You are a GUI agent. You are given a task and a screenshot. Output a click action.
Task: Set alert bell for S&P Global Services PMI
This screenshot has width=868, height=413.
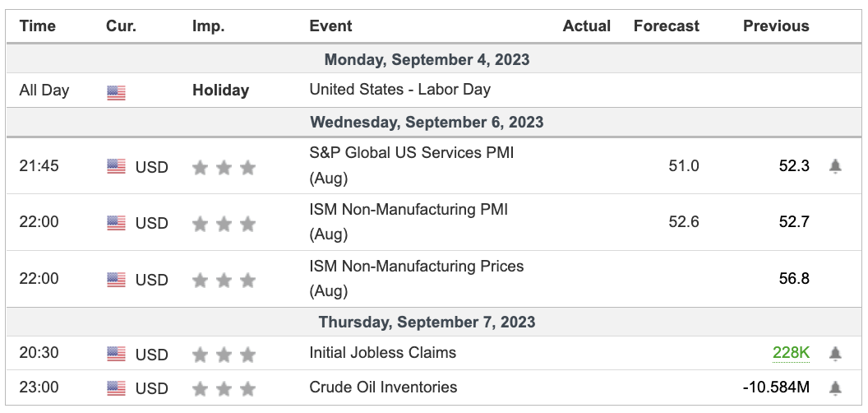pos(835,166)
